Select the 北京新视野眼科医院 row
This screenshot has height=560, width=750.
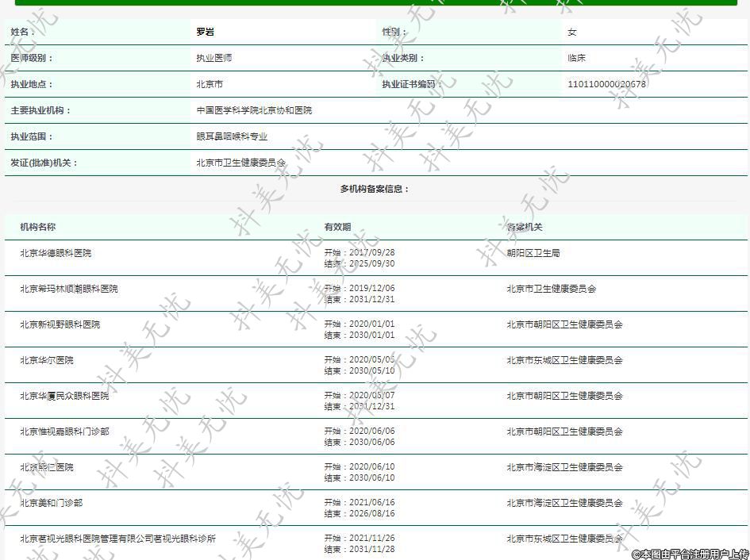[x=60, y=324]
